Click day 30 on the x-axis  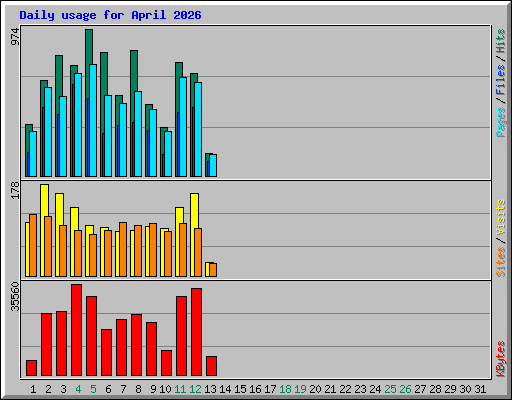[x=465, y=389]
